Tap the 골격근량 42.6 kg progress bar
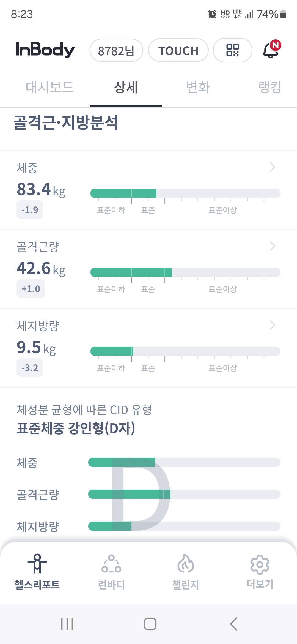The height and width of the screenshot is (644, 297). (185, 272)
